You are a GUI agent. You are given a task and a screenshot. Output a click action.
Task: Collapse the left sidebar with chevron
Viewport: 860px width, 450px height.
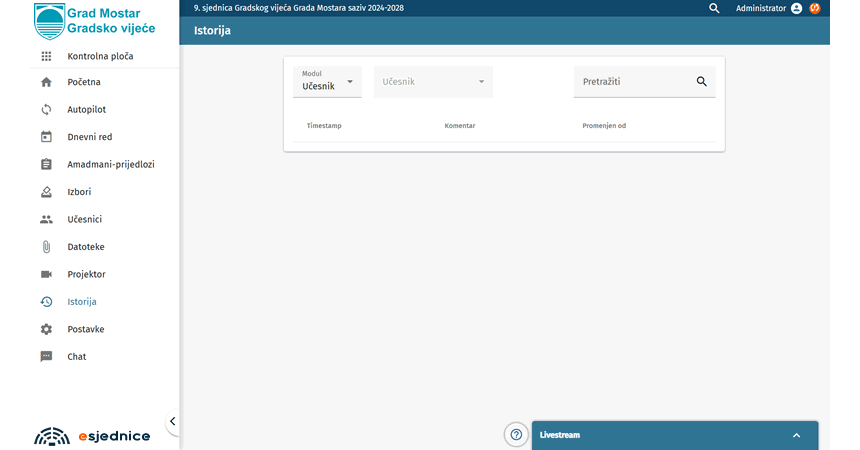(172, 422)
